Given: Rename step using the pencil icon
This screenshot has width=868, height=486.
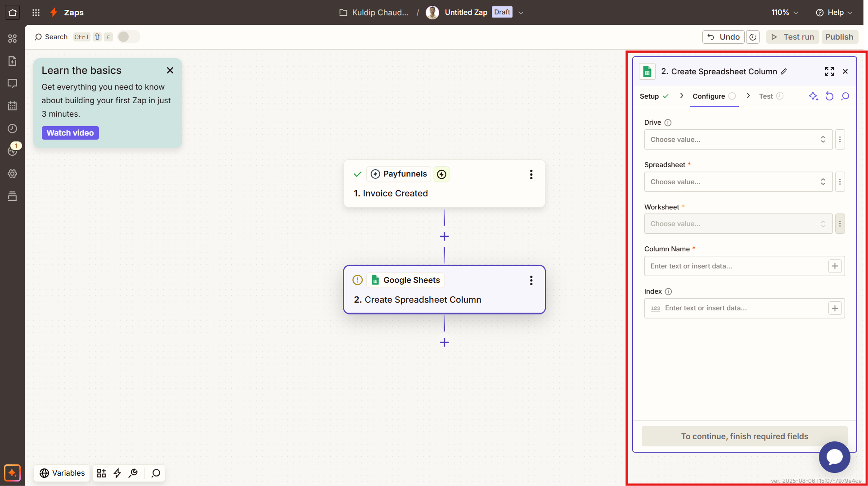Looking at the screenshot, I should coord(784,72).
